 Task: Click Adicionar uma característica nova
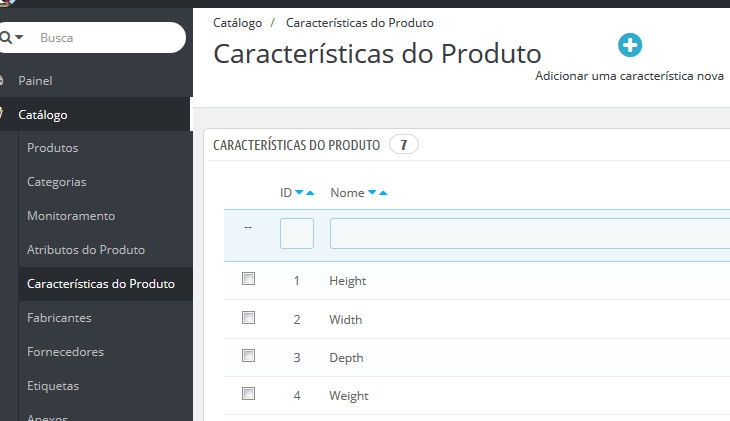[629, 76]
